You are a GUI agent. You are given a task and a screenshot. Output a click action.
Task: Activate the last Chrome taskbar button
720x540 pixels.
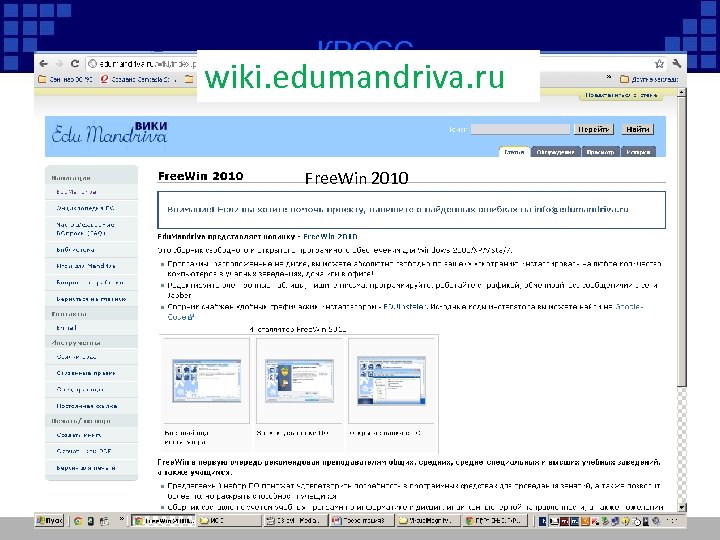tap(494, 521)
